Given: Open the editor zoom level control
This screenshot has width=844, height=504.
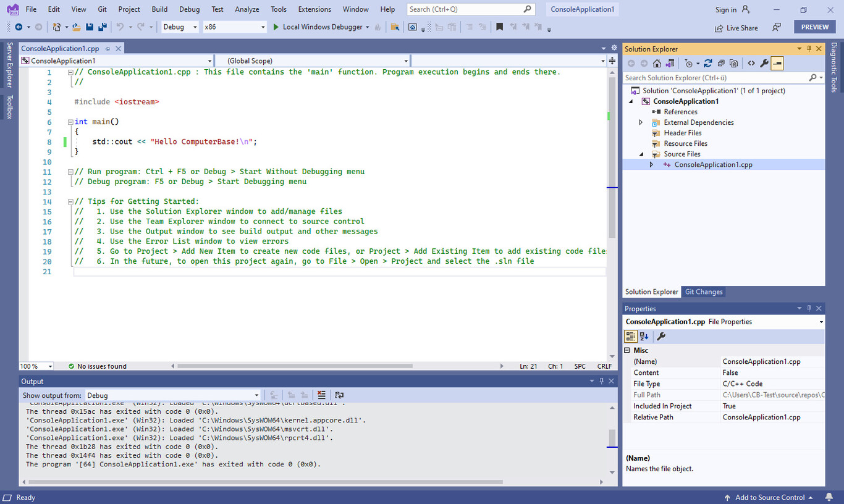Looking at the screenshot, I should (35, 366).
